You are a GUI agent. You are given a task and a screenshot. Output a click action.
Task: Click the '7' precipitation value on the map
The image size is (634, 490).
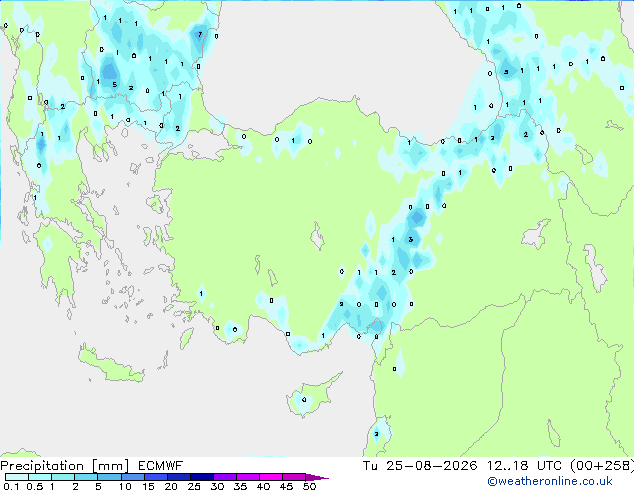point(200,34)
